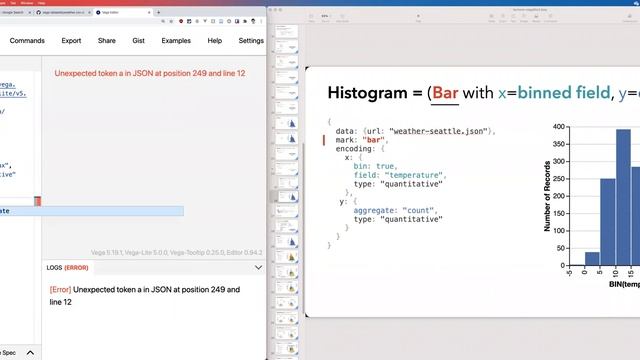
Task: Open the View button in Keynote toolbar
Action: tap(311, 18)
